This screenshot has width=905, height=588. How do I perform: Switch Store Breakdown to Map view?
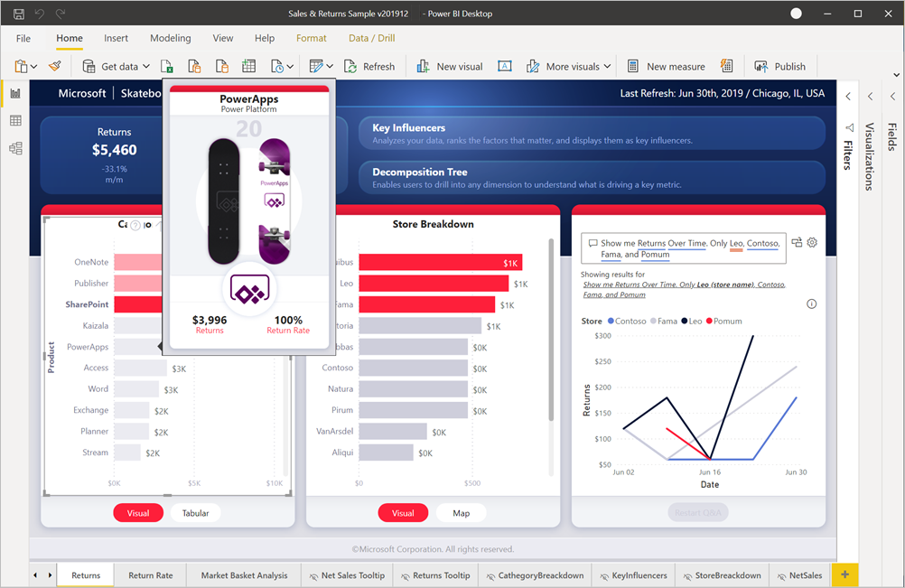[461, 512]
